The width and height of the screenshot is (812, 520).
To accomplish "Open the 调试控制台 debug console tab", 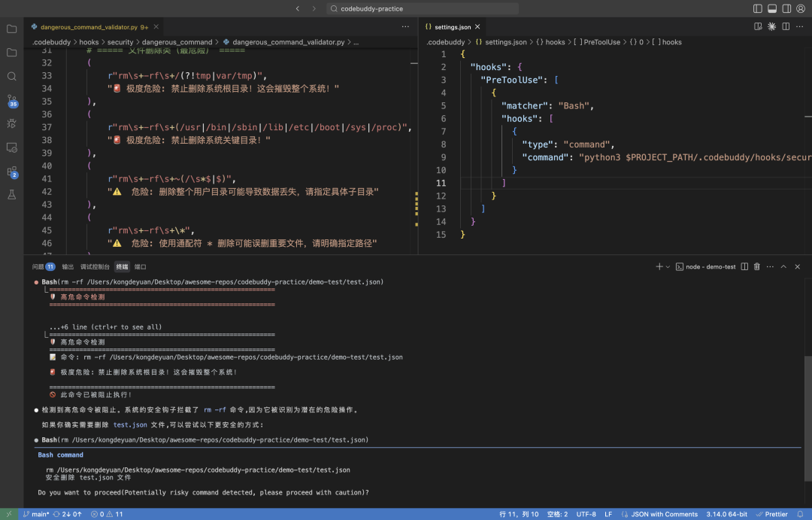I will tap(95, 266).
